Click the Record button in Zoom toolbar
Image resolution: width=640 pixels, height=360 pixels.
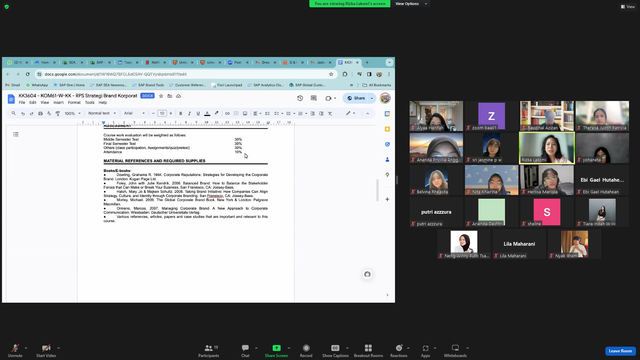tap(306, 350)
